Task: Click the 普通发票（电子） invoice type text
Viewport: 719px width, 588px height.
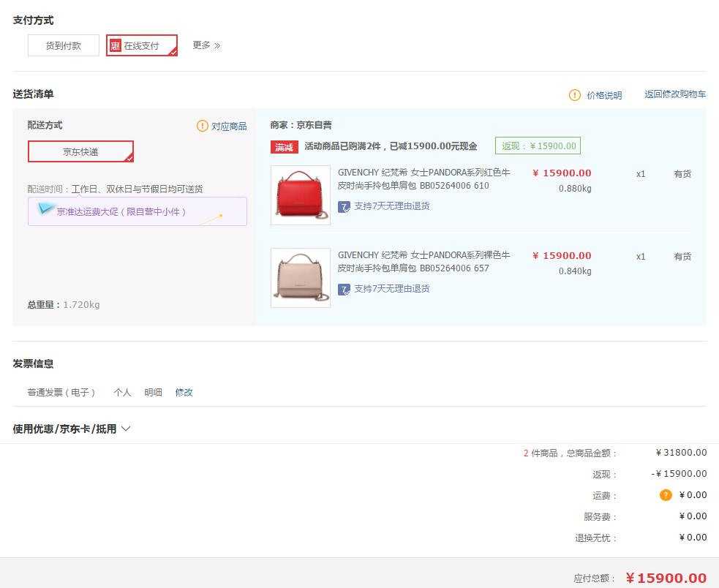Action: coord(61,392)
